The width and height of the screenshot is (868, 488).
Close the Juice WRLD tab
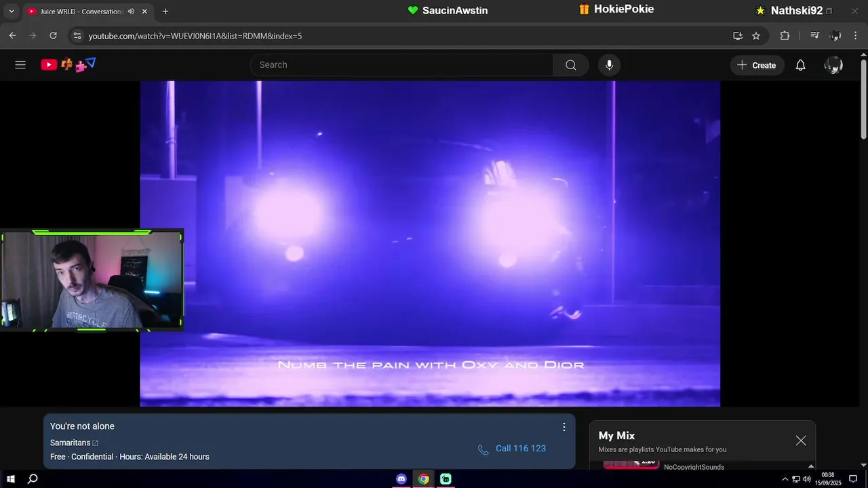(x=144, y=12)
